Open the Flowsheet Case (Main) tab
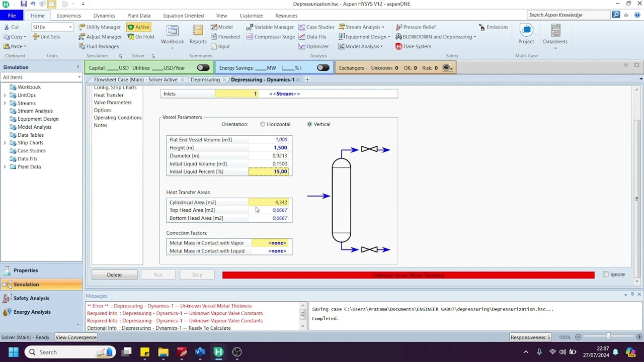 point(135,79)
